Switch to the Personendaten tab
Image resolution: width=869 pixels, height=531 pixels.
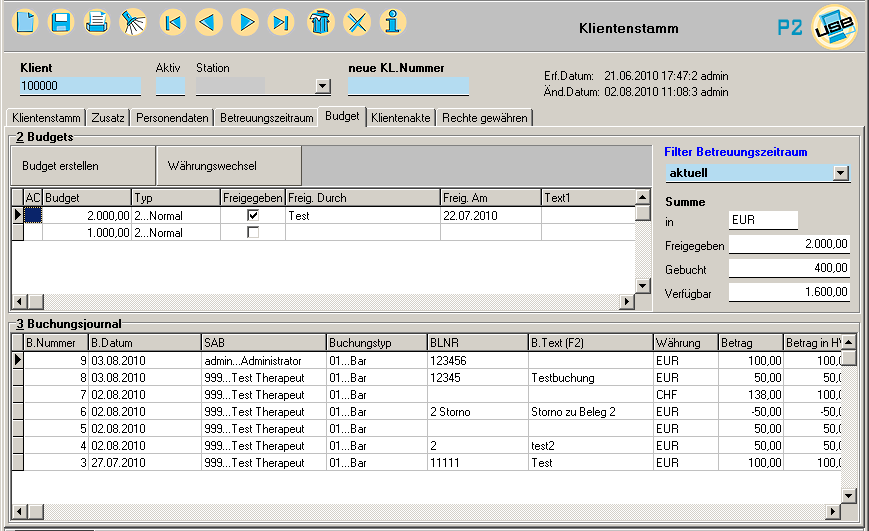coord(172,118)
